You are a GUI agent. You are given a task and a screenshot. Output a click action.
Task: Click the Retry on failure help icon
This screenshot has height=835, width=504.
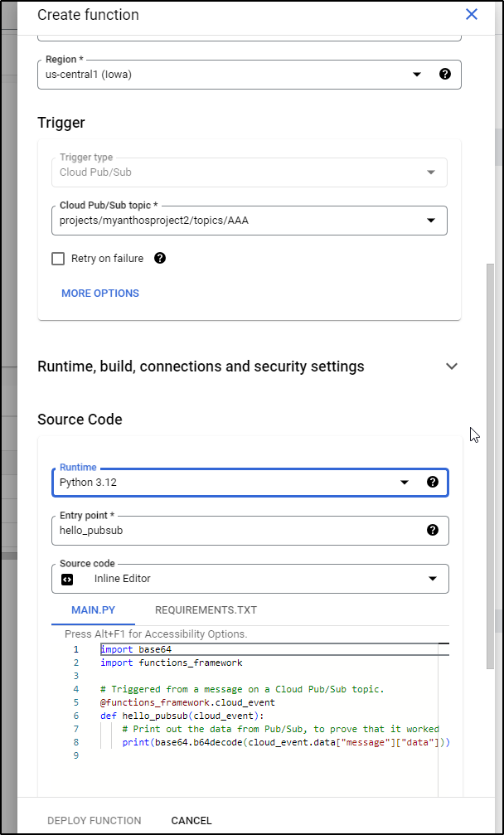(160, 258)
